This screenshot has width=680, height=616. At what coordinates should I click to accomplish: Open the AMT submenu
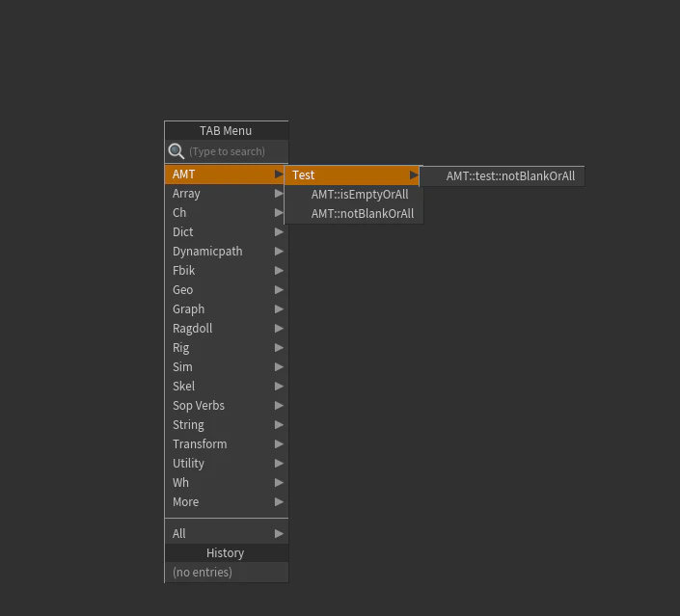coord(225,174)
